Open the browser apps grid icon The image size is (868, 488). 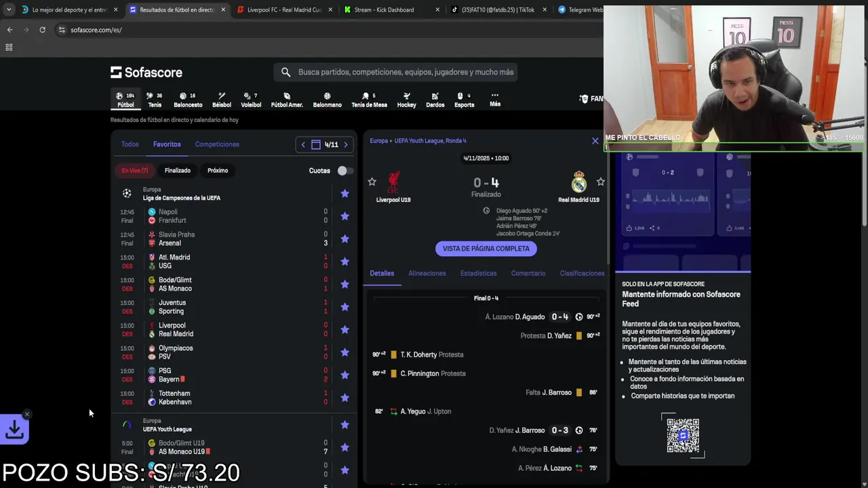pyautogui.click(x=9, y=47)
